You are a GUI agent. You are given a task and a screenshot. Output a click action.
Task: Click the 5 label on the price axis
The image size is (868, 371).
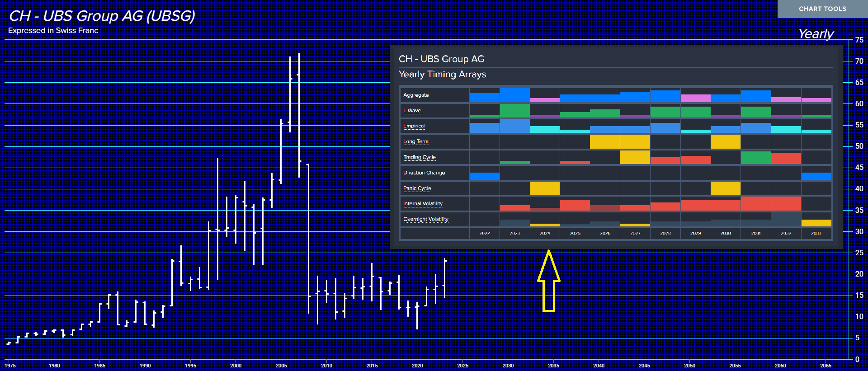[857, 338]
